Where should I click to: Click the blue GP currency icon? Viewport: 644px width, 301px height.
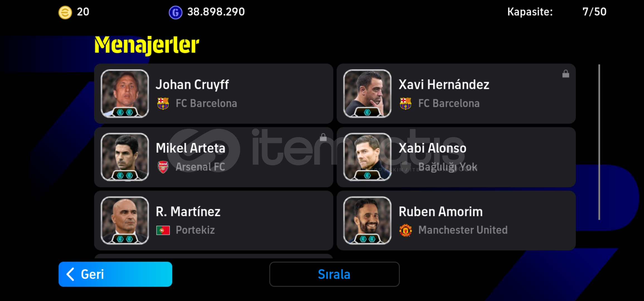175,13
